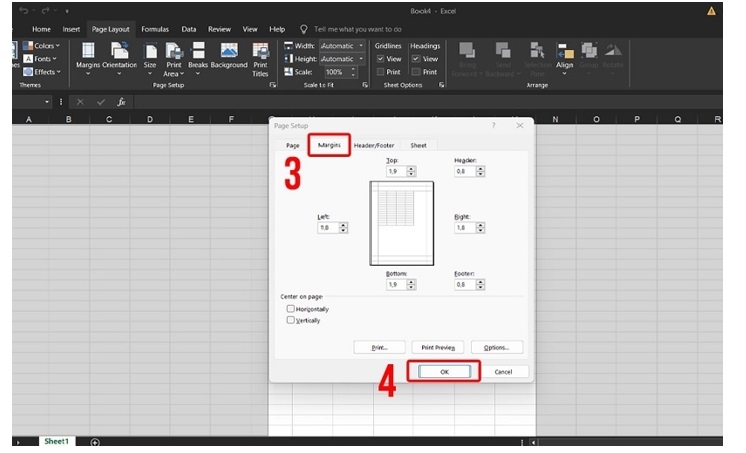Click the Orientation icon in ribbon
The image size is (746, 453).
pyautogui.click(x=120, y=55)
